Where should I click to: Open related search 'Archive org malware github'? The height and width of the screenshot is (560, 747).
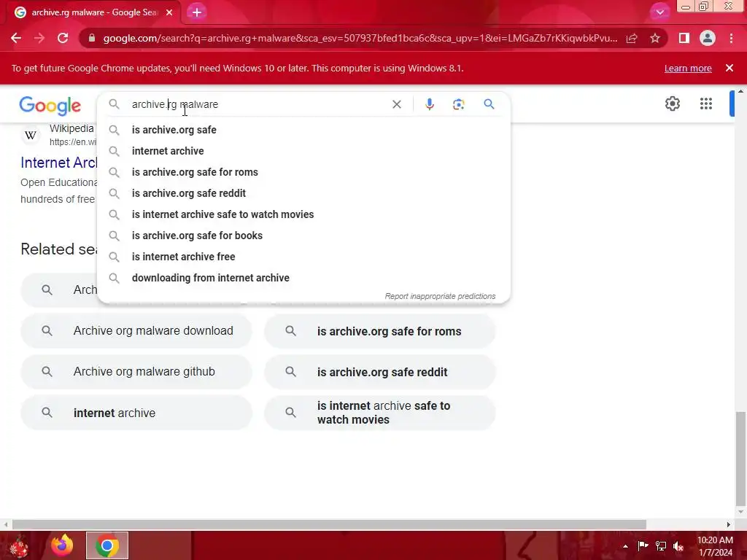pyautogui.click(x=136, y=371)
